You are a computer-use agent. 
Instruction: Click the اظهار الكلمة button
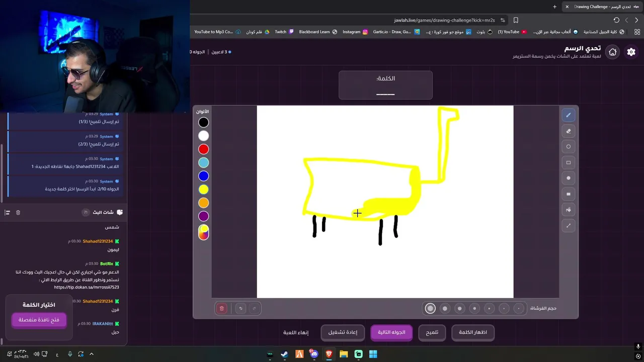473,332
